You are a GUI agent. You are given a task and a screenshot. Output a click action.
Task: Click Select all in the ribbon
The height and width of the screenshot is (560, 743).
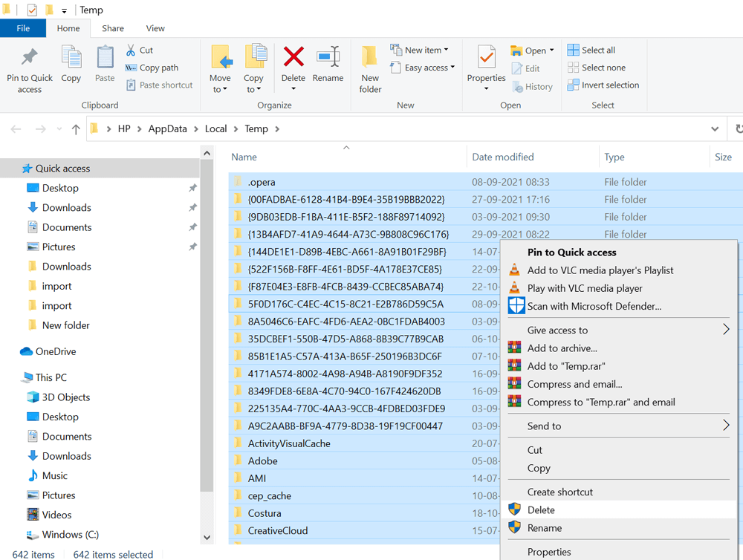point(591,50)
